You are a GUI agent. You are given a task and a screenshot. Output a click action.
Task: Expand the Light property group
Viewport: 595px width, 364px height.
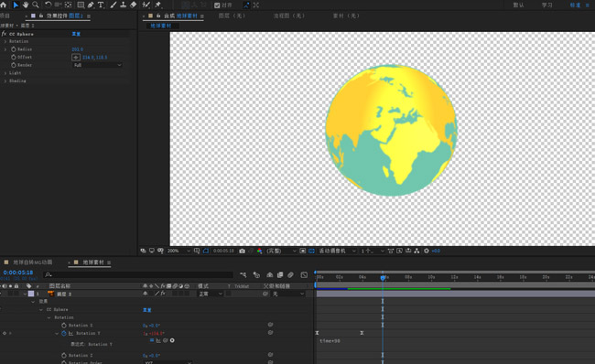[5, 73]
